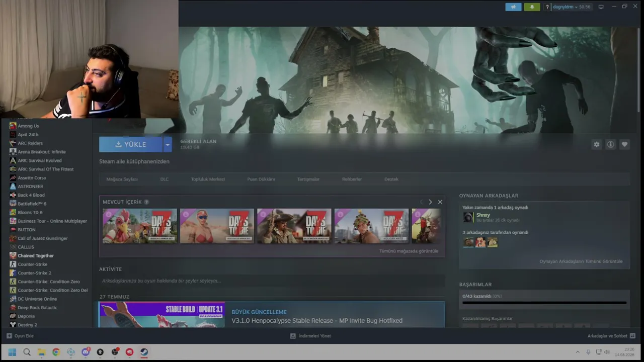The height and width of the screenshot is (362, 644).
Task: Open the green notifications bell
Action: click(x=532, y=7)
